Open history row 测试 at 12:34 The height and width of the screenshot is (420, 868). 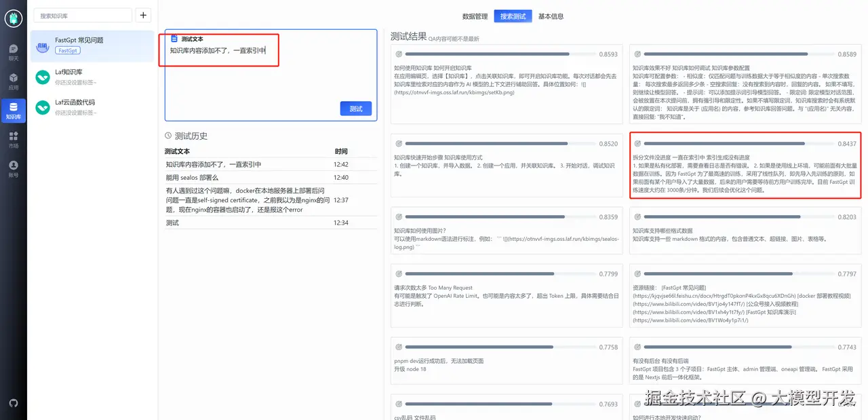(x=271, y=223)
